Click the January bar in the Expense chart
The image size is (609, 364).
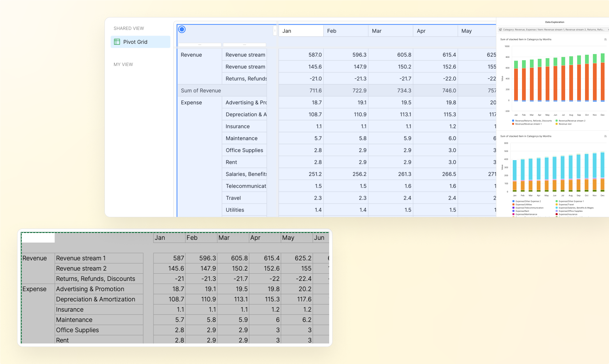(514, 176)
